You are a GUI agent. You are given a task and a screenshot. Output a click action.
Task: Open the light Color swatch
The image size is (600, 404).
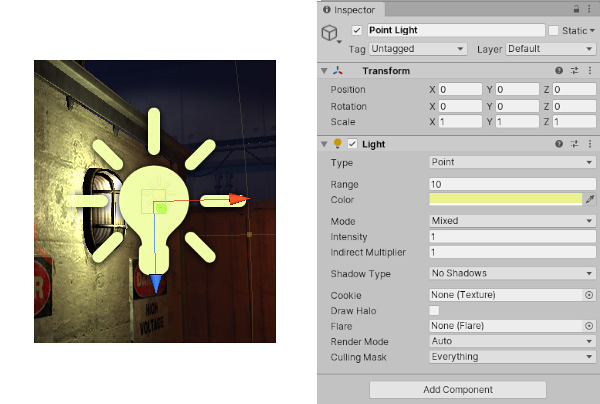tap(504, 200)
